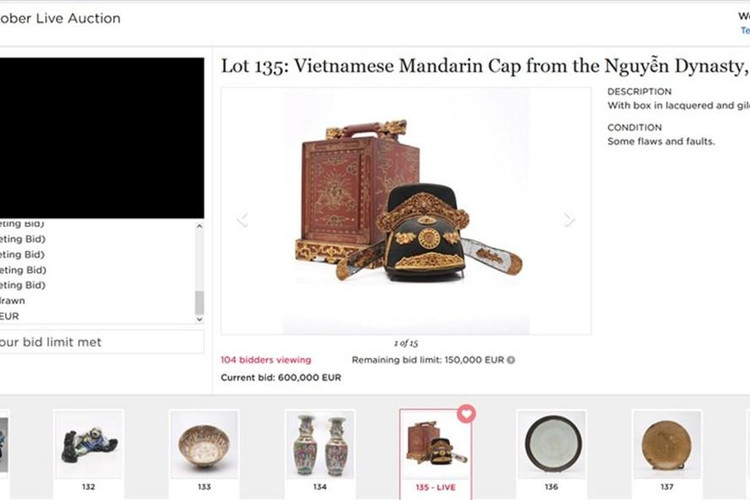Click the main mandarin cap lot image
Screen dimensions: 750x500
(x=406, y=211)
